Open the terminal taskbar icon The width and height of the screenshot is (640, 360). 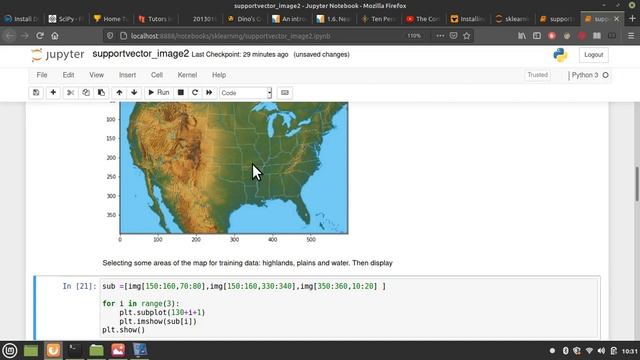(74, 350)
